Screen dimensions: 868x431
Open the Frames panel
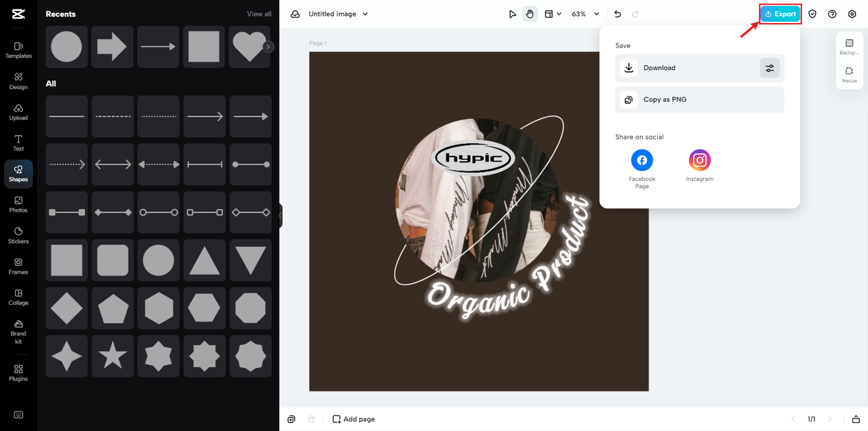[18, 267]
